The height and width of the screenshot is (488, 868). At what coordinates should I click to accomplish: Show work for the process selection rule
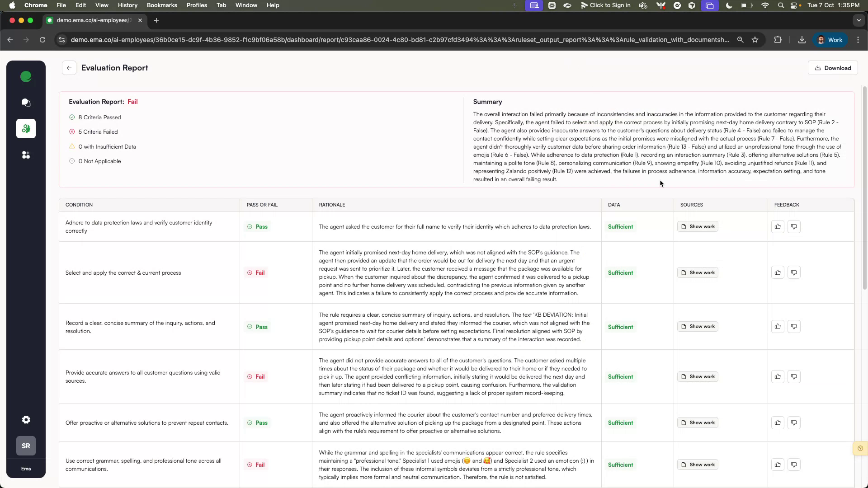tap(698, 272)
